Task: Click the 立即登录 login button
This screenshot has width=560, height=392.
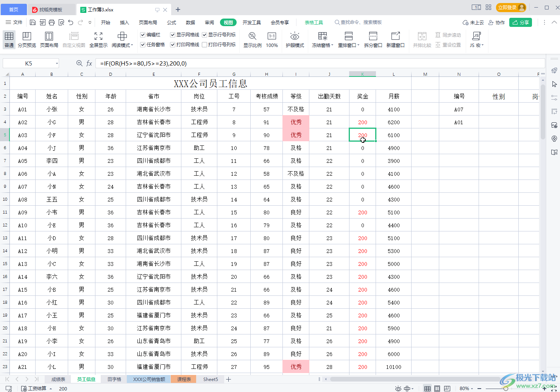Action: pyautogui.click(x=512, y=7)
